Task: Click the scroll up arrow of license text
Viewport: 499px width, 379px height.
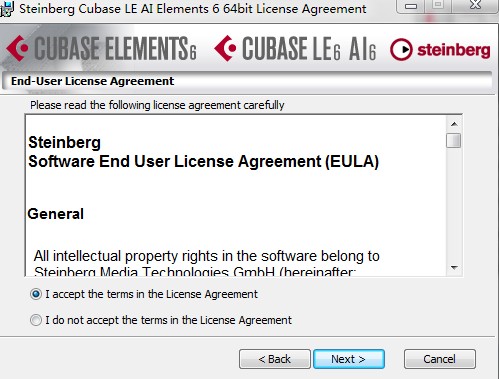Action: (x=454, y=124)
